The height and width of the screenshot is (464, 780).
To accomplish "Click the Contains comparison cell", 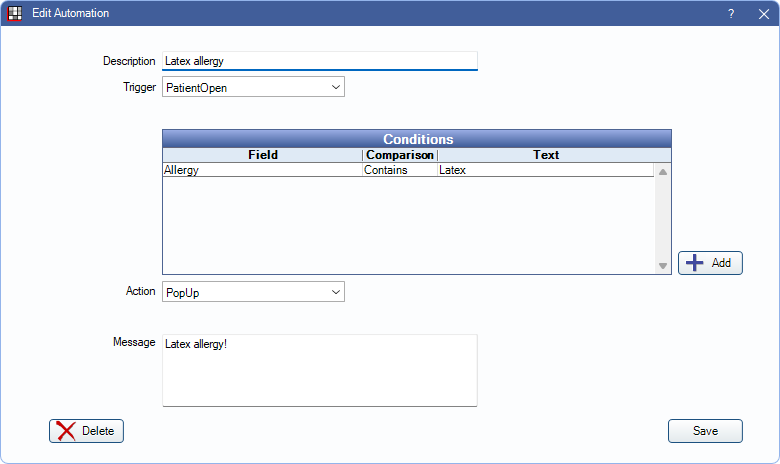I will point(399,170).
